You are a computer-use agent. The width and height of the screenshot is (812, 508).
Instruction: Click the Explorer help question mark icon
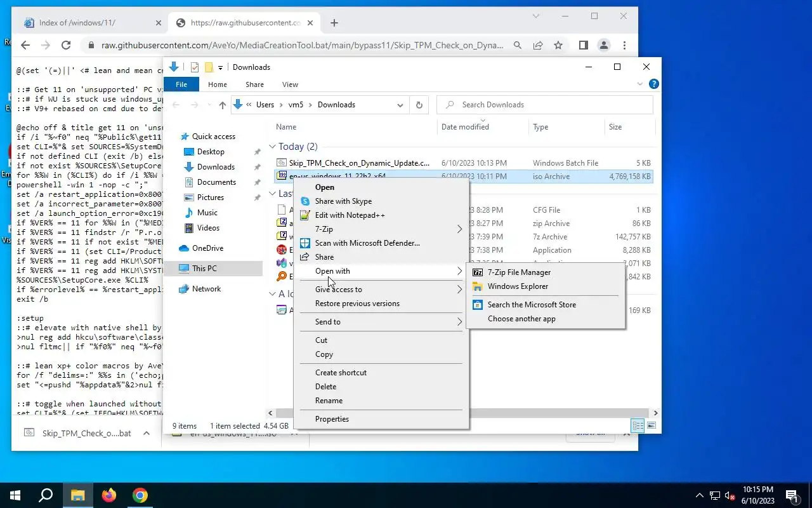653,84
